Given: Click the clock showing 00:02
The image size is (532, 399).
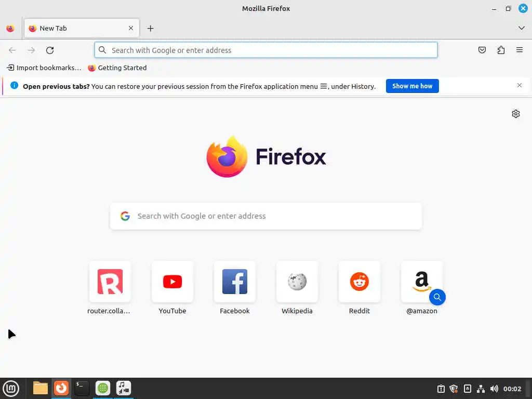Looking at the screenshot, I should click(512, 389).
